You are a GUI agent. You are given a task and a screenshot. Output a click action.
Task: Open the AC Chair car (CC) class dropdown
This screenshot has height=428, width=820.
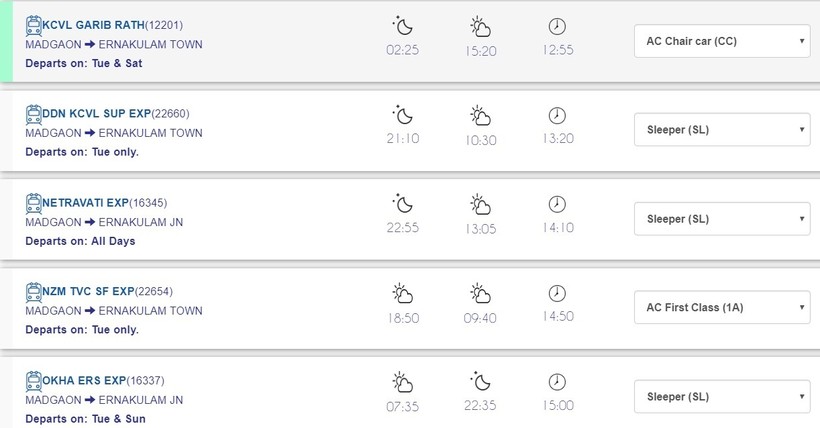coord(722,41)
